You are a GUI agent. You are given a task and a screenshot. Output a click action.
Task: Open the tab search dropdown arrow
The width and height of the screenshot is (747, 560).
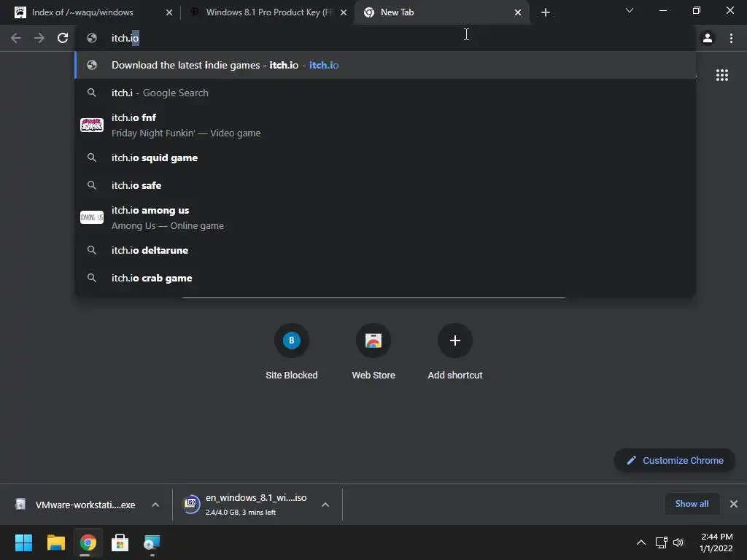630,10
